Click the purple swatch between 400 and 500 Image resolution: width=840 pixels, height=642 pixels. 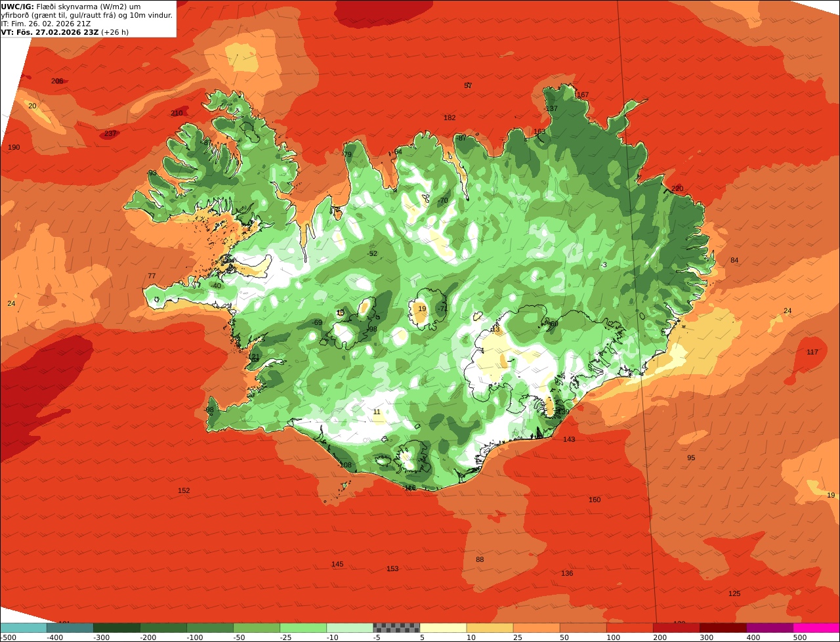pyautogui.click(x=770, y=628)
